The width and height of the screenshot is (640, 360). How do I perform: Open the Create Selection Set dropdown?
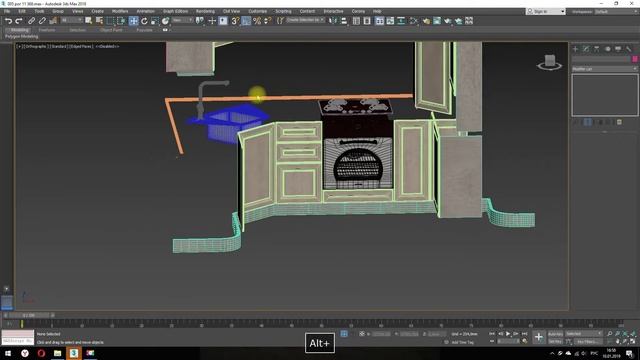(305, 20)
